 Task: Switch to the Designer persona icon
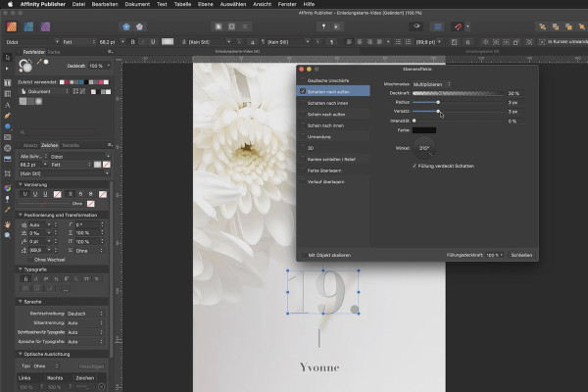click(x=28, y=26)
